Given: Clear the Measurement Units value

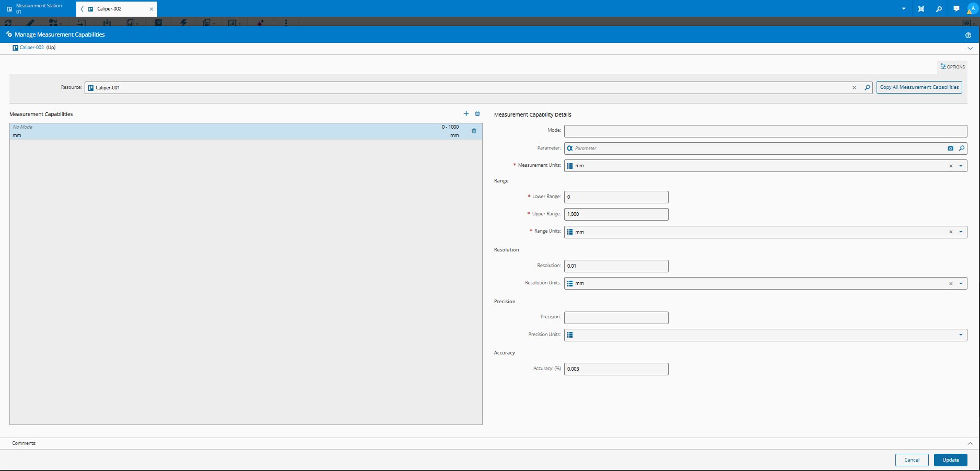Looking at the screenshot, I should coord(951,166).
